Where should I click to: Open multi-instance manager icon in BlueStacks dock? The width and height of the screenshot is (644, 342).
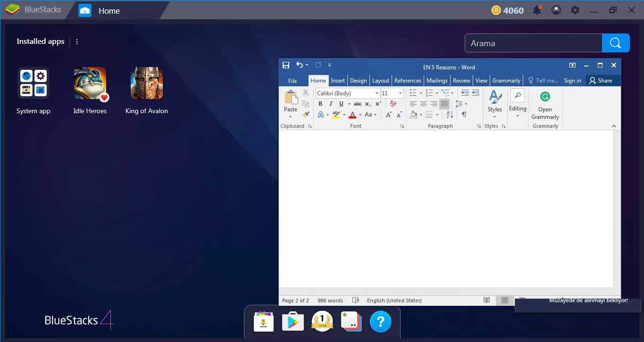click(351, 322)
